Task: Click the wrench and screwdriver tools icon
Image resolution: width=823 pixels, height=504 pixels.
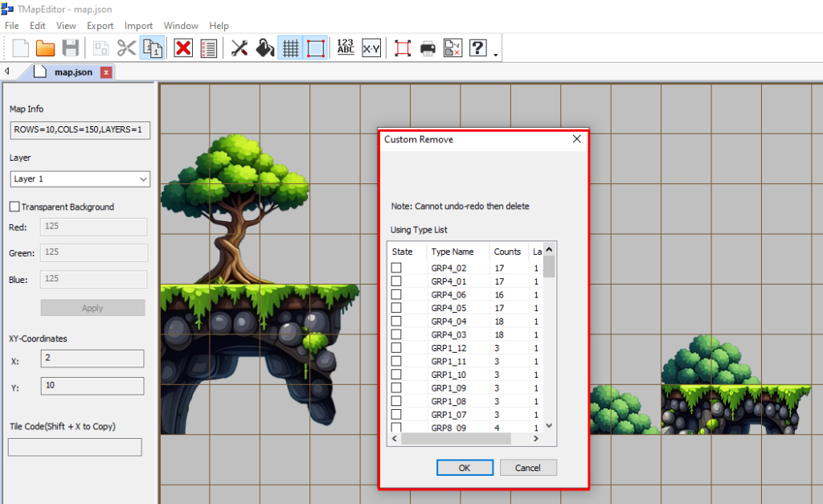Action: pyautogui.click(x=239, y=47)
